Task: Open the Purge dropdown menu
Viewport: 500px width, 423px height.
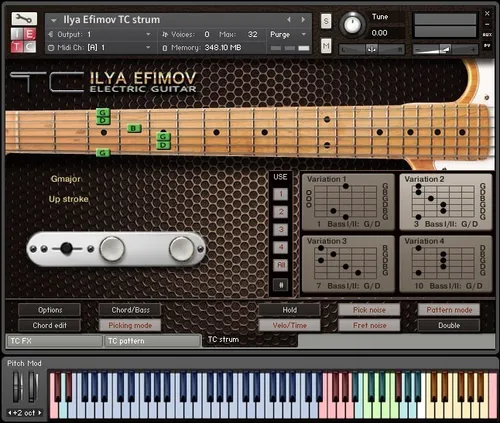Action: click(304, 34)
